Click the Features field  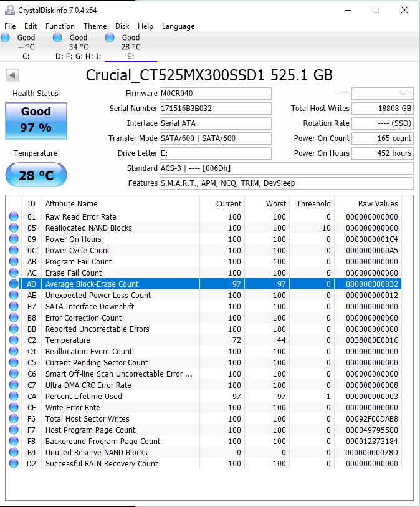pyautogui.click(x=287, y=183)
